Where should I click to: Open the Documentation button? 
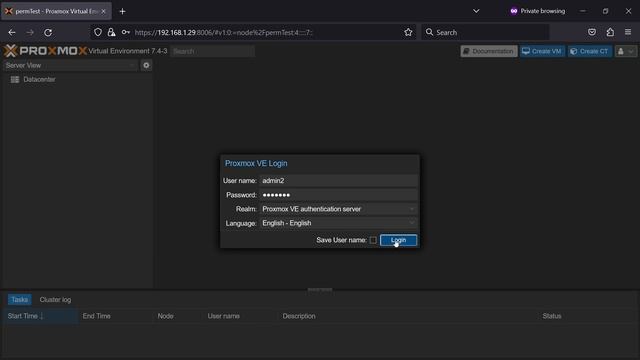(489, 51)
